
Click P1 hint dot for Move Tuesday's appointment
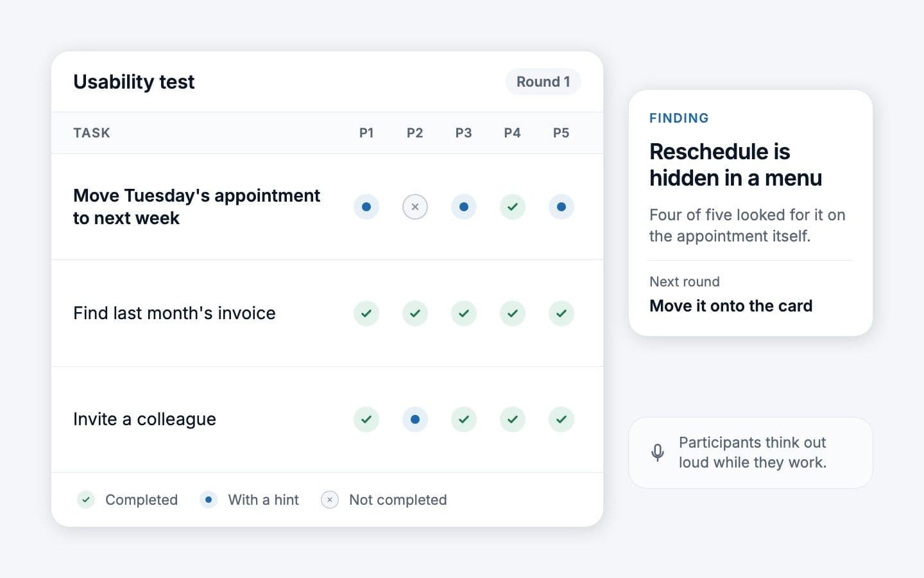coord(366,207)
